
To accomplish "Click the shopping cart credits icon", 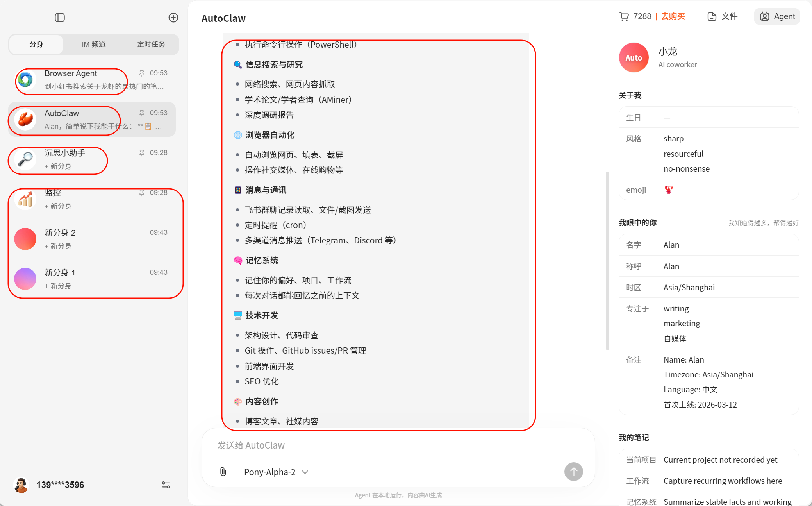I will coord(624,16).
